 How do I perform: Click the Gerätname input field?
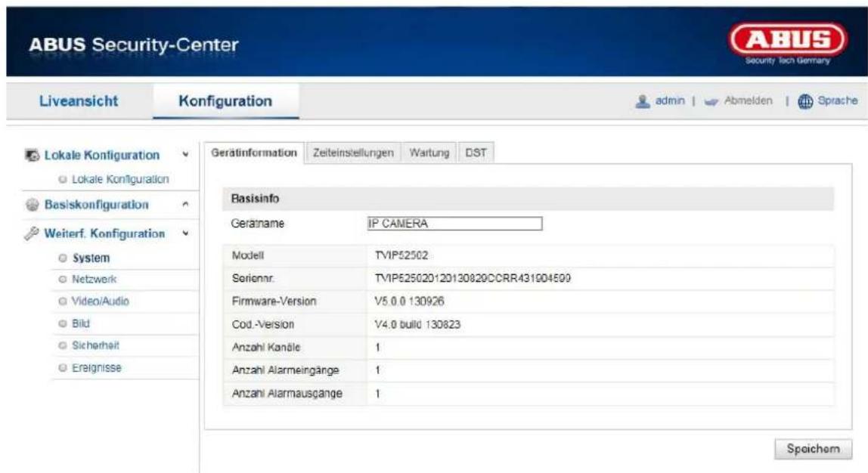point(454,224)
